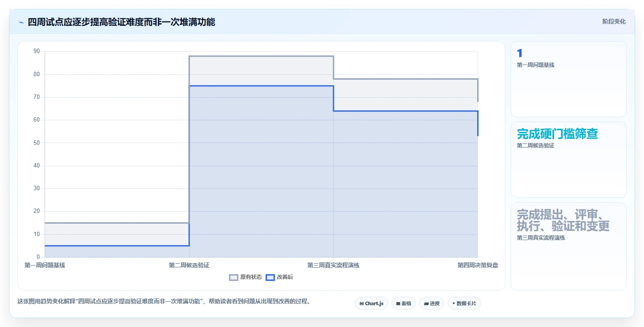This screenshot has width=644, height=327.
Task: Toggle the 改善后 legend swatch
Action: tap(270, 277)
